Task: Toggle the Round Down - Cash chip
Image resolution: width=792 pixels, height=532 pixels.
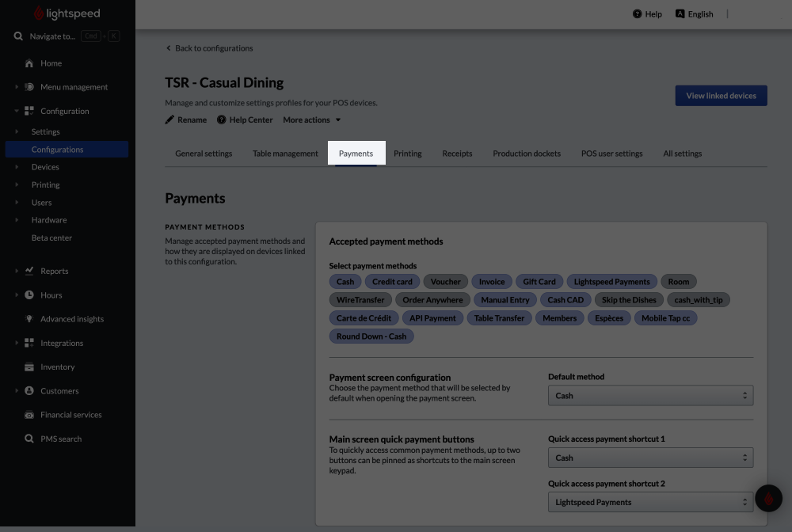Action: [371, 336]
